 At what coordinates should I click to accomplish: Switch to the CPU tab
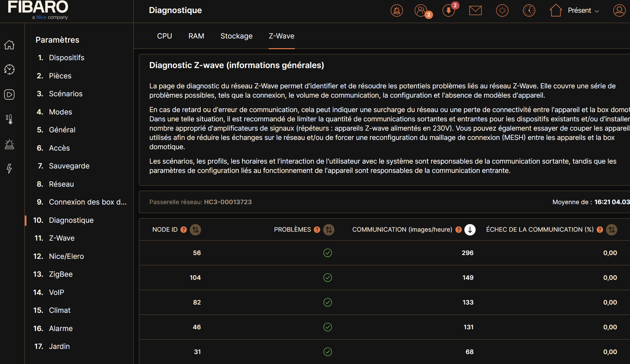pos(164,36)
